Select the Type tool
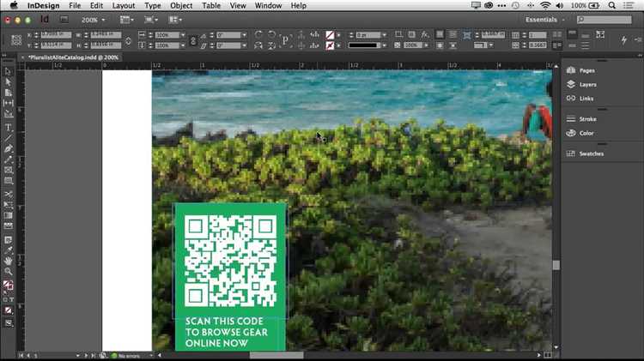 point(8,128)
